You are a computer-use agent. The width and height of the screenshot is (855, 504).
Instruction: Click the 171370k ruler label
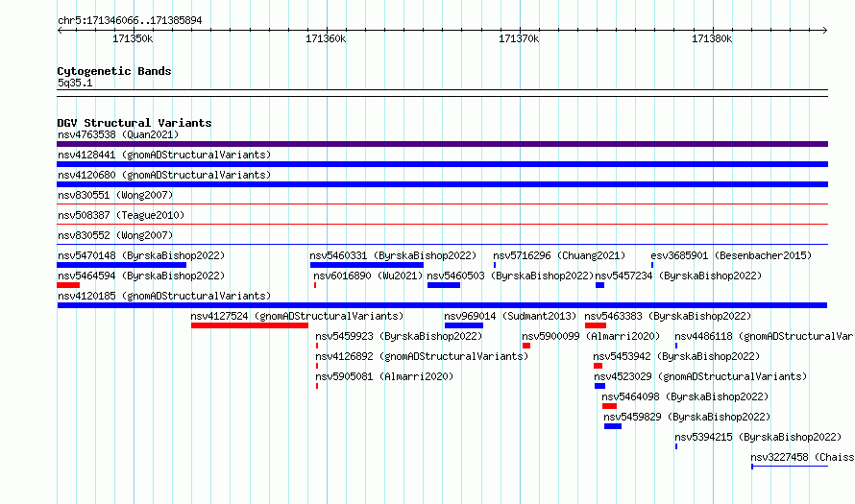pos(519,38)
